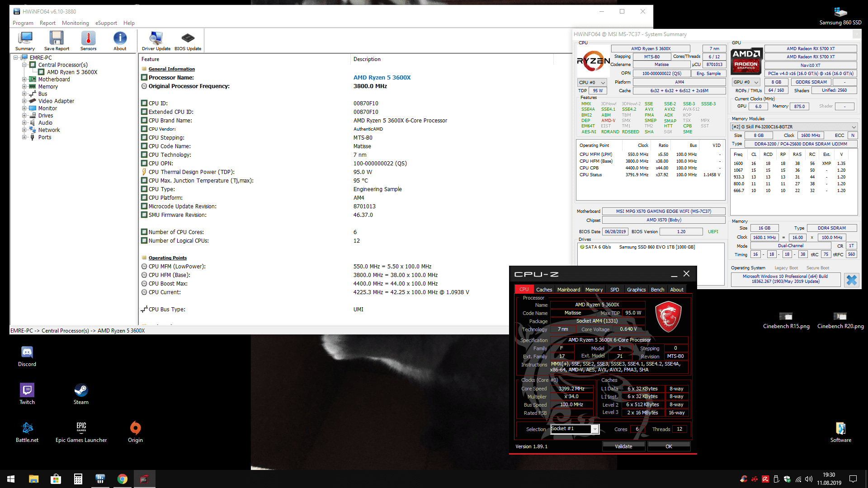Open the CPU #0 selector dropdown
Image resolution: width=868 pixels, height=488 pixels.
592,83
